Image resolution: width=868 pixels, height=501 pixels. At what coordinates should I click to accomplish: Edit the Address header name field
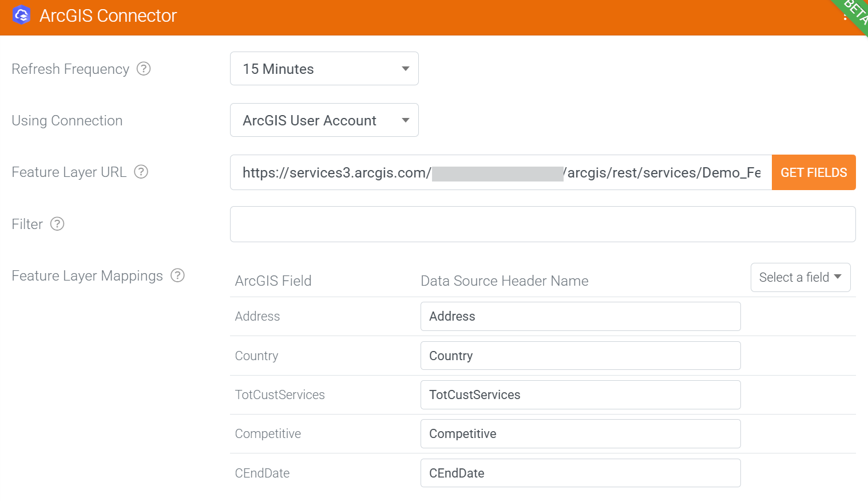point(581,316)
